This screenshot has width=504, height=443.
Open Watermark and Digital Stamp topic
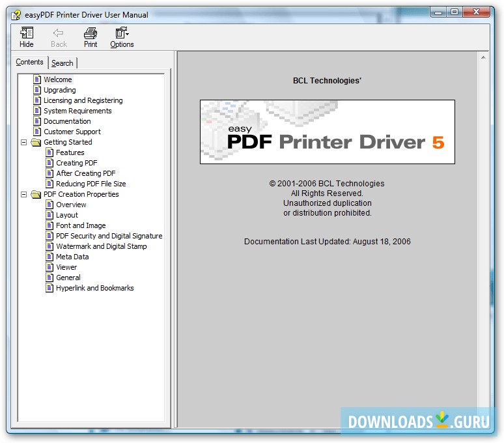[x=102, y=246]
